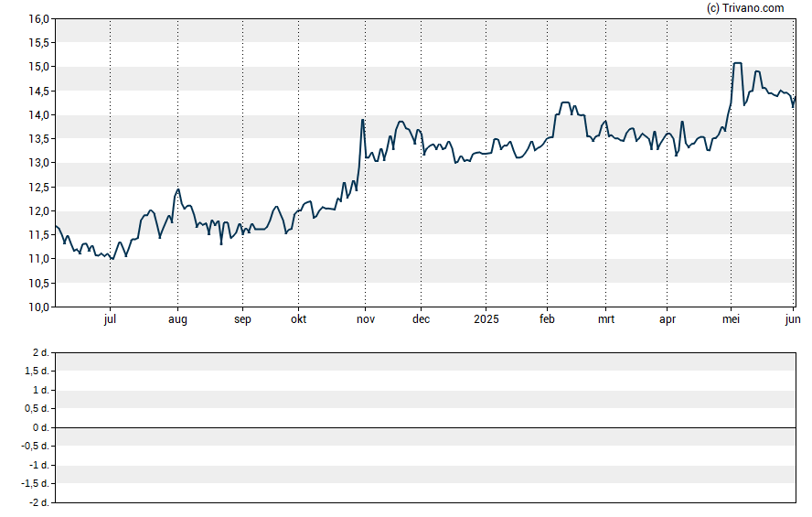Viewport: 812px width, 517px height.
Task: Click the 'okt' month label
Action: coord(298,319)
